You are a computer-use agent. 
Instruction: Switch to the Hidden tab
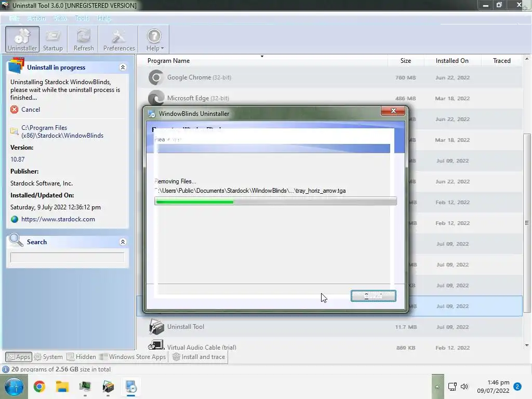click(82, 357)
